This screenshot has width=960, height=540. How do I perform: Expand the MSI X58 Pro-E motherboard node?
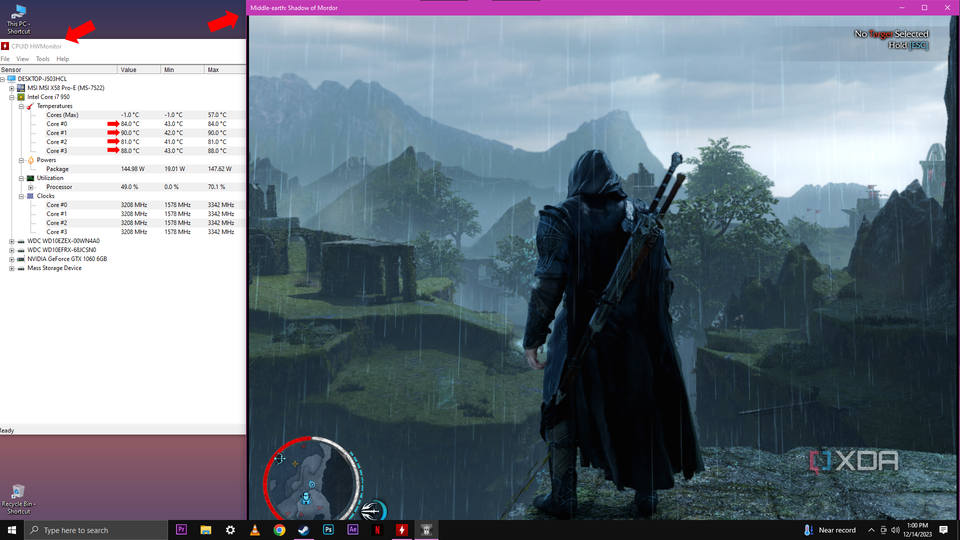[12, 88]
